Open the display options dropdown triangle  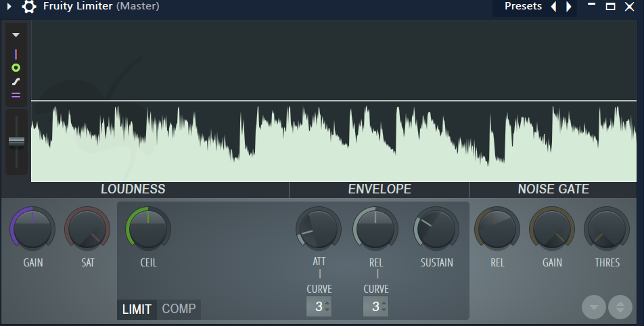tap(16, 35)
